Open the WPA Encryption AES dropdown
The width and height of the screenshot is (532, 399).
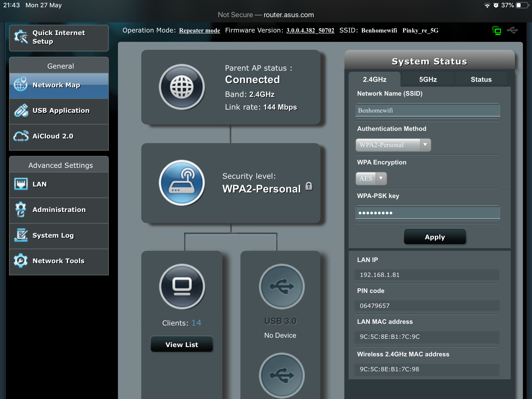371,178
